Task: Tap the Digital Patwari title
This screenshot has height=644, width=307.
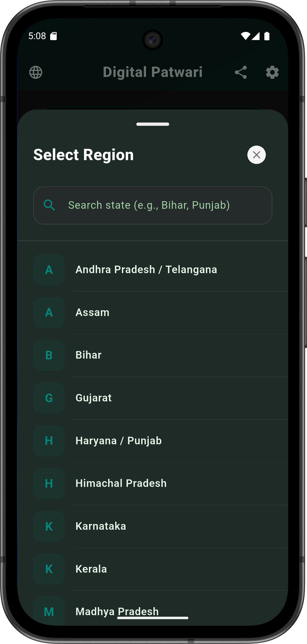Action: pyautogui.click(x=153, y=72)
